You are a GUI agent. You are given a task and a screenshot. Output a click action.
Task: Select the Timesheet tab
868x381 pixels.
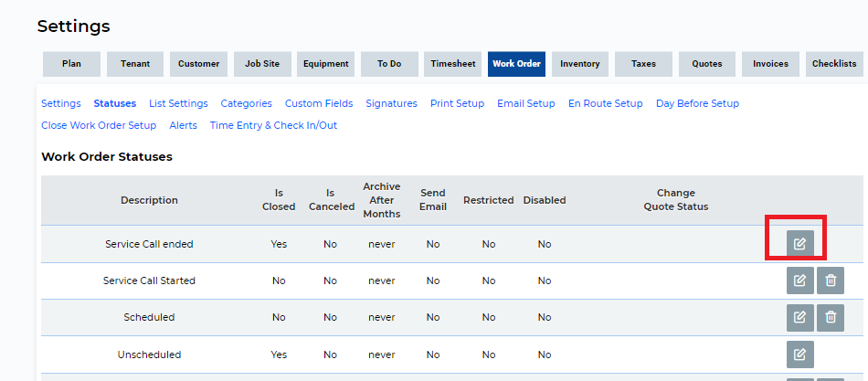click(x=453, y=64)
